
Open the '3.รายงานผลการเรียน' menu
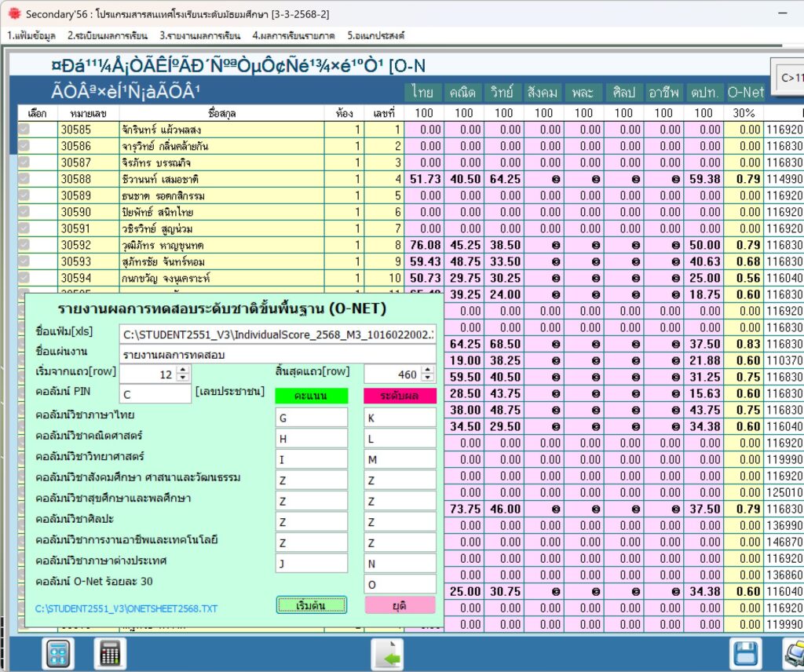point(199,35)
